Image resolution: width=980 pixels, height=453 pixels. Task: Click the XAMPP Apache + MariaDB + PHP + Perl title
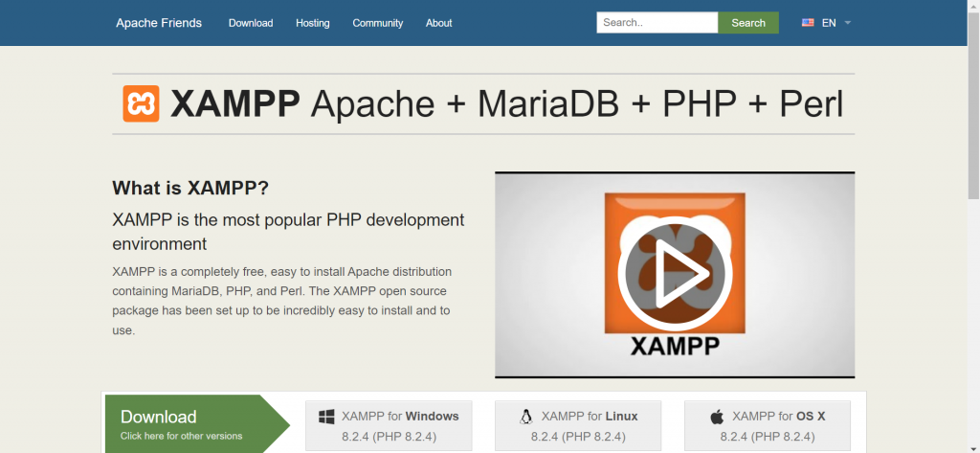click(x=507, y=103)
